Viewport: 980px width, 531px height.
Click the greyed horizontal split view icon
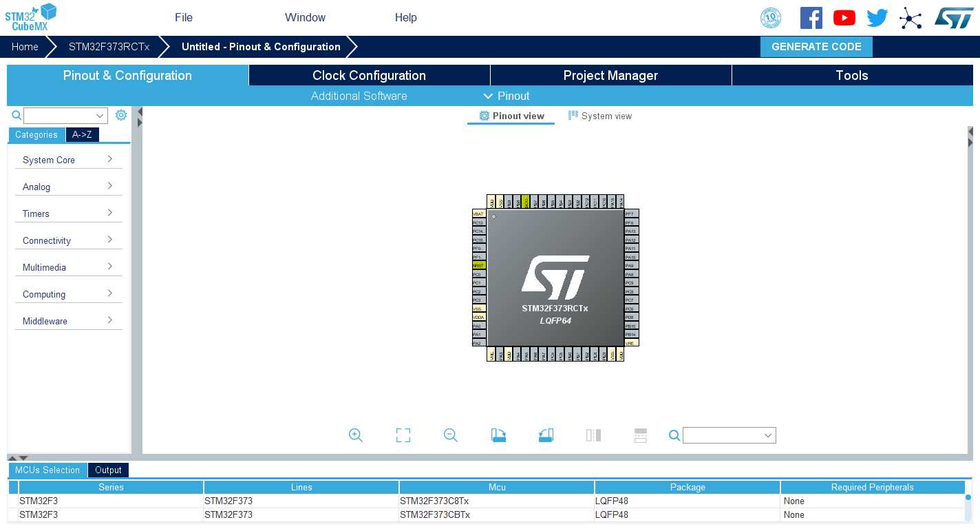pyautogui.click(x=641, y=435)
